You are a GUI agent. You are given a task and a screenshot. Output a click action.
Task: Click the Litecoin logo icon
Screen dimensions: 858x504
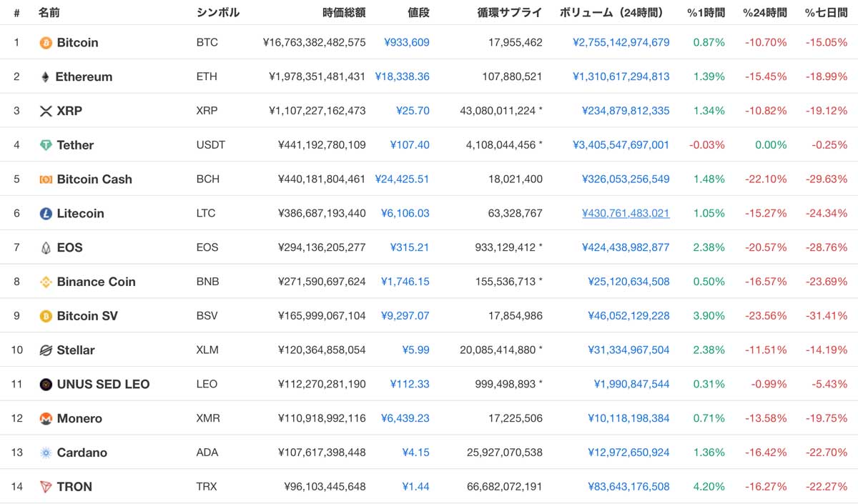point(46,214)
